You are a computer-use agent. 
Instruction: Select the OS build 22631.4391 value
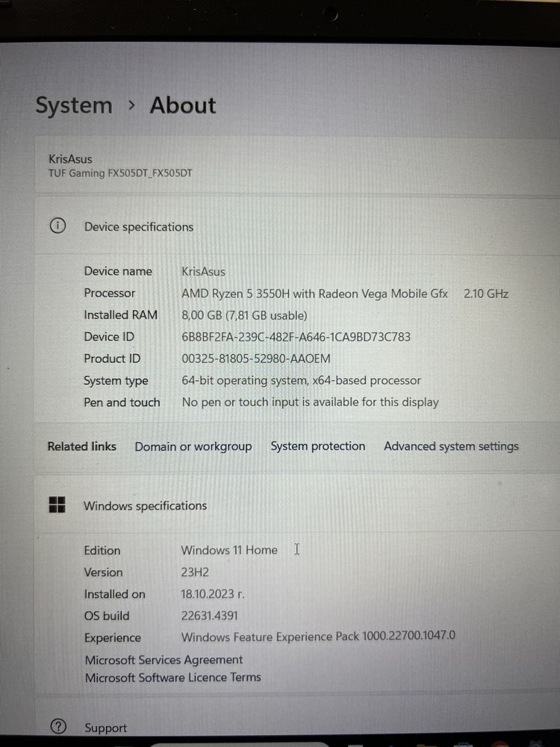[x=209, y=616]
